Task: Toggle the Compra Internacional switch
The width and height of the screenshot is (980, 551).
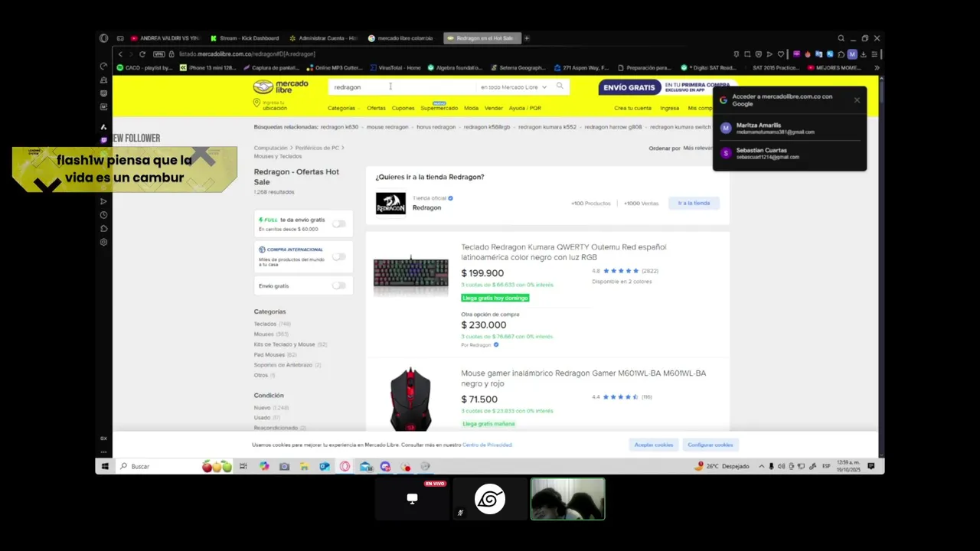Action: click(x=338, y=256)
